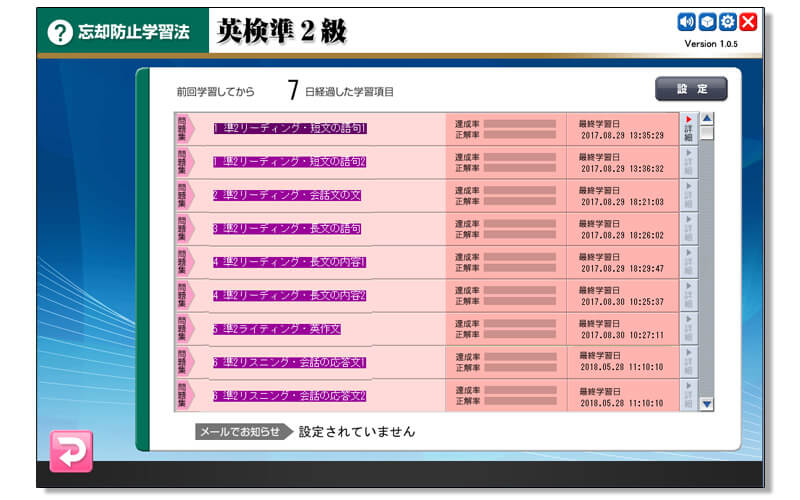Image resolution: width=800 pixels, height=500 pixels.
Task: Click 問題集 tag icon beside 会話の応答文1
Action: click(x=185, y=362)
